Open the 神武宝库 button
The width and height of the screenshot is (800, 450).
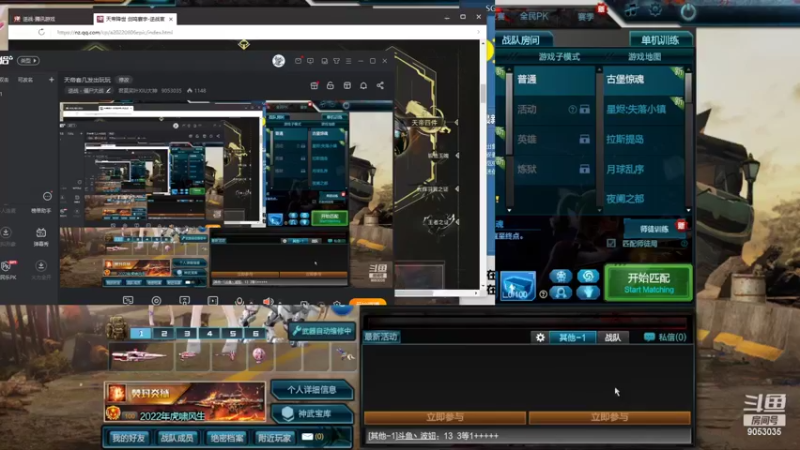(312, 413)
